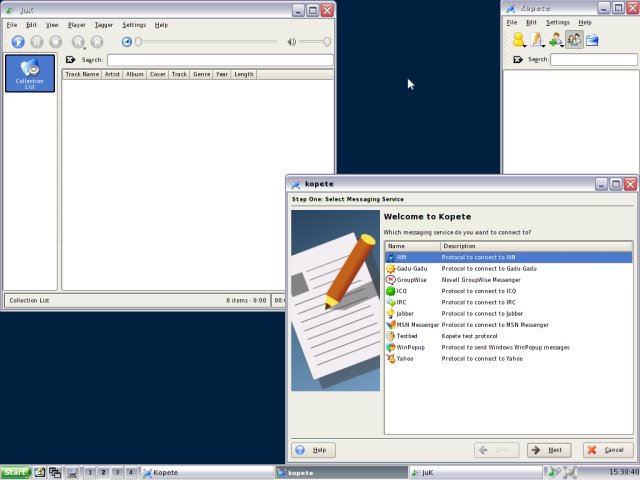Screen dimensions: 640x480
Task: Open the Start menu
Action: pos(16,472)
